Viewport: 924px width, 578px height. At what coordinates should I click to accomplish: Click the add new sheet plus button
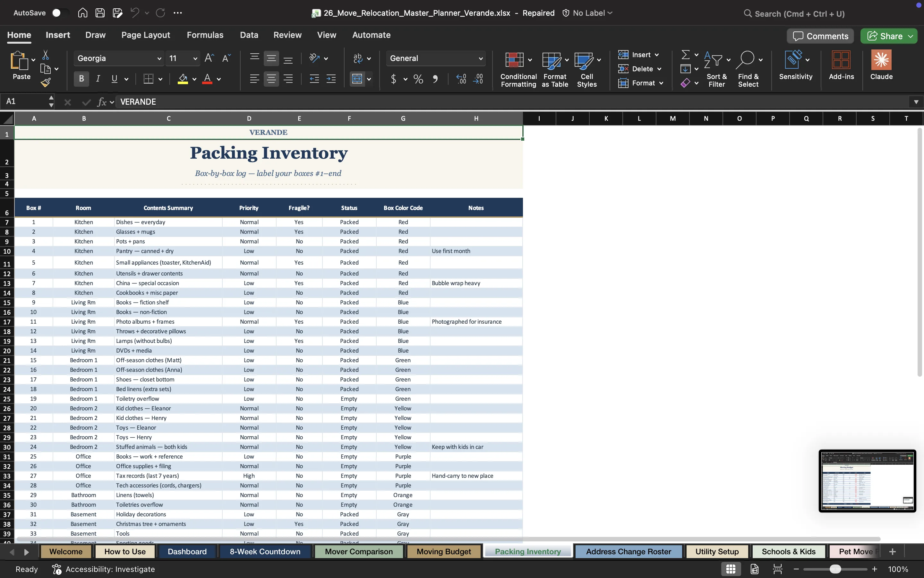pos(892,552)
